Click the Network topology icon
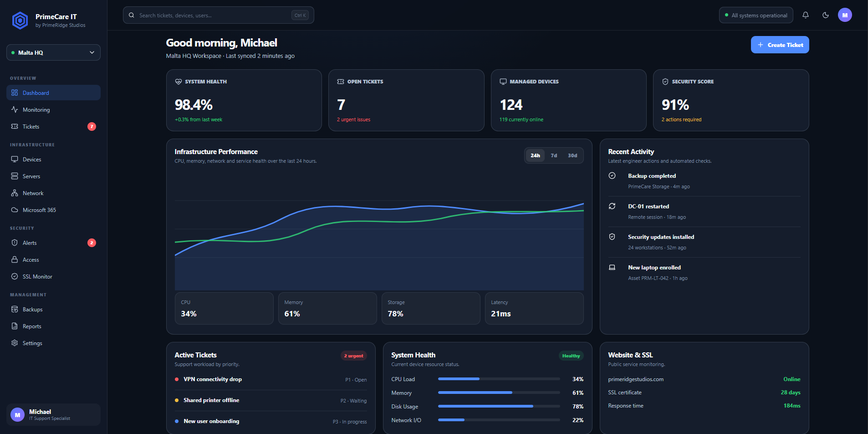868x434 pixels. point(15,193)
